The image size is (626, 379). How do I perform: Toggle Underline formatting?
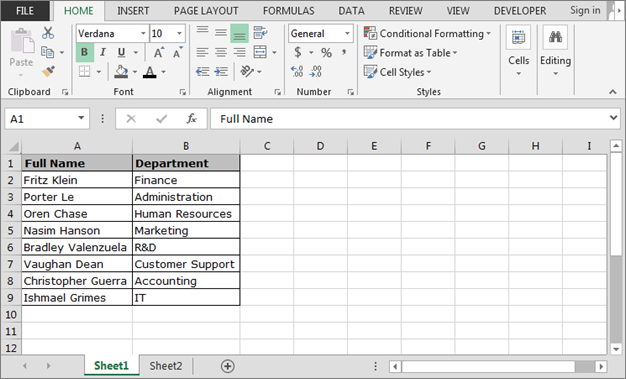(121, 52)
